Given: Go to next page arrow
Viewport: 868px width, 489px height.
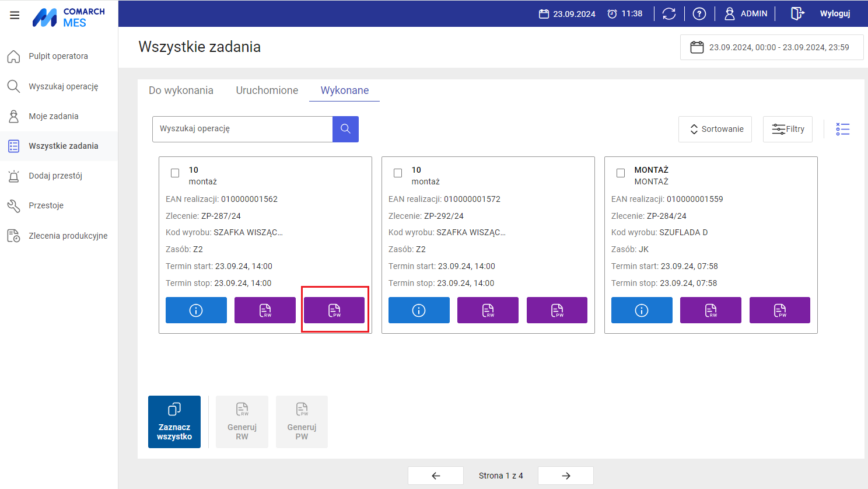Looking at the screenshot, I should point(566,476).
